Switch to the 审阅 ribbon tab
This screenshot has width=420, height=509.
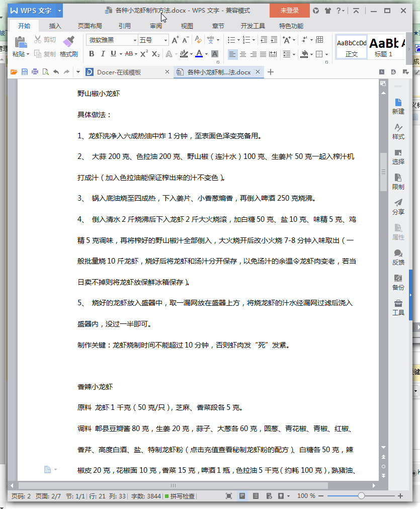pyautogui.click(x=156, y=26)
